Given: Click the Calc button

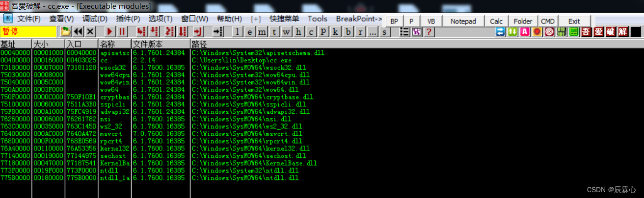Looking at the screenshot, I should click(x=496, y=21).
